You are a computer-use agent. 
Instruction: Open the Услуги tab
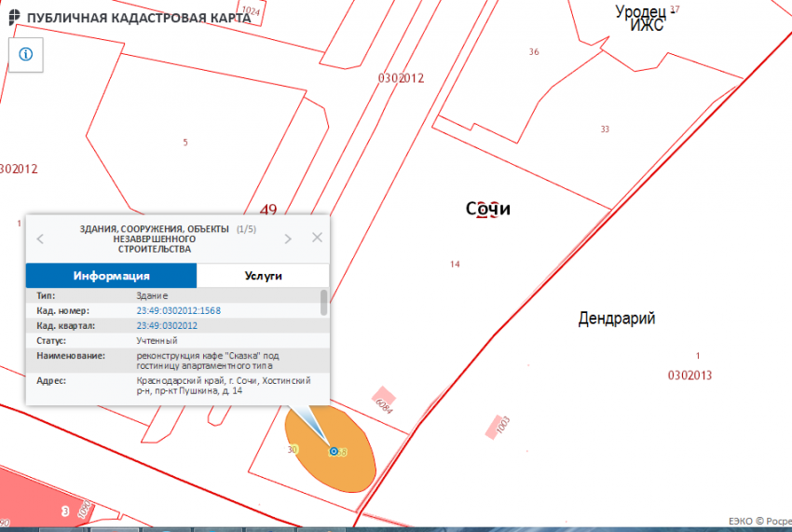click(263, 276)
